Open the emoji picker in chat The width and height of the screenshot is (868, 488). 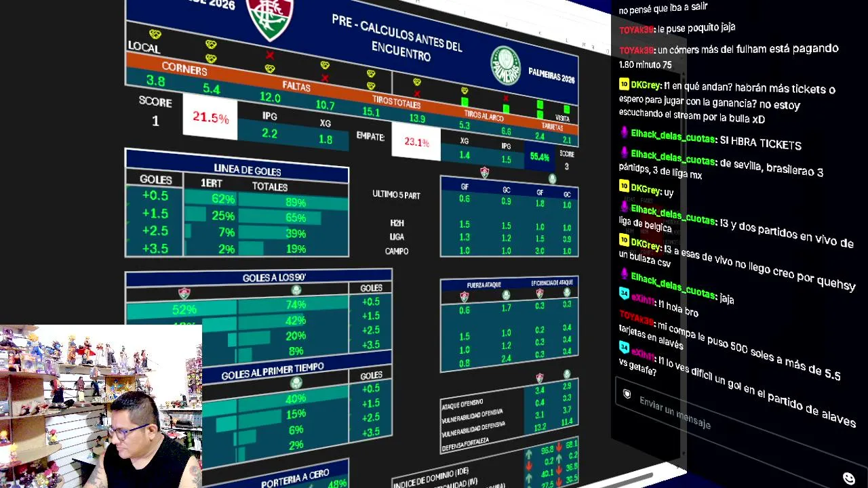[848, 479]
